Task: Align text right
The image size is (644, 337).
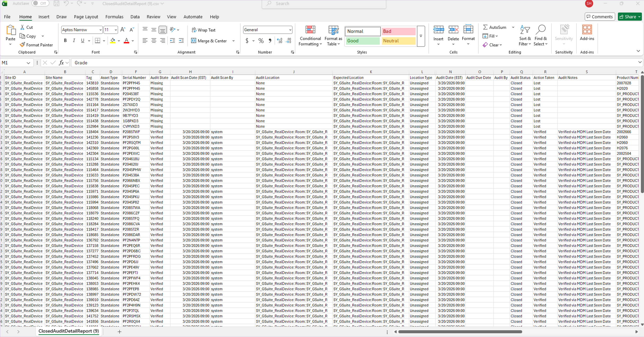Action: click(x=162, y=41)
